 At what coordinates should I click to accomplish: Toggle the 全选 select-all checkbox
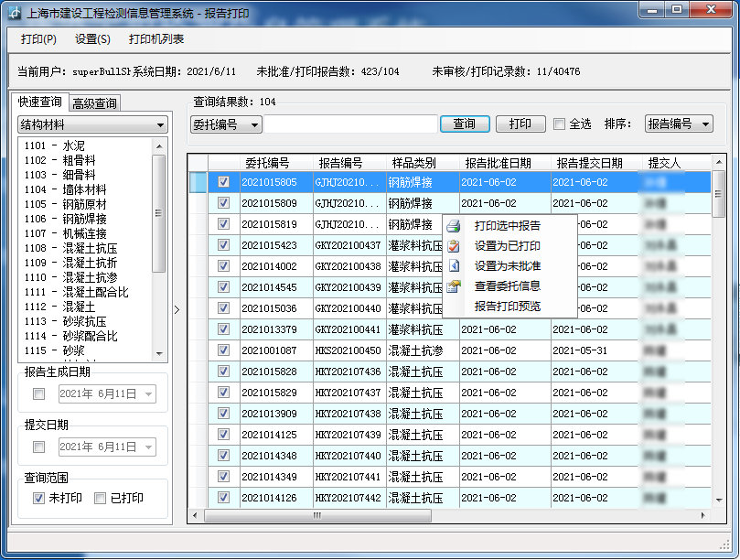tap(559, 124)
